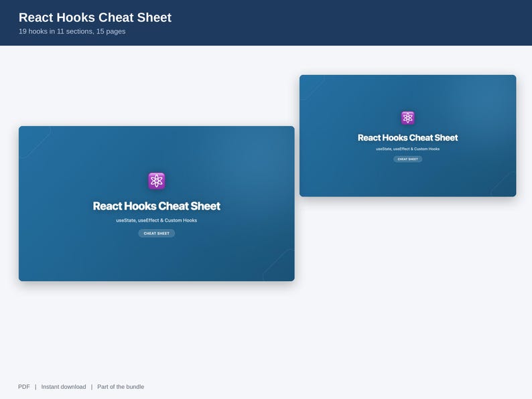Click the 'Part of the bundle' footer text
Screen dimensions: 532x399
point(121,387)
